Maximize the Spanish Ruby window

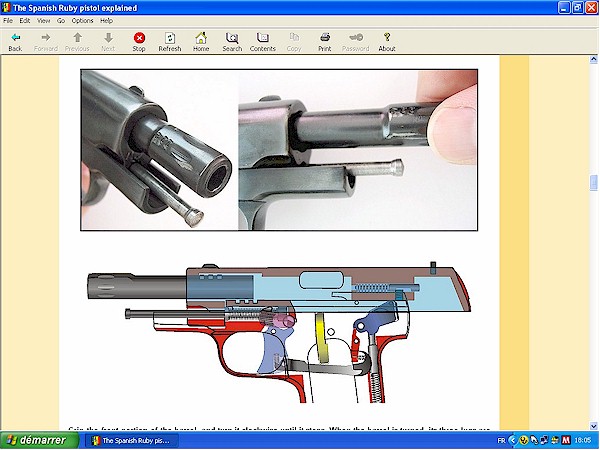tap(578, 8)
